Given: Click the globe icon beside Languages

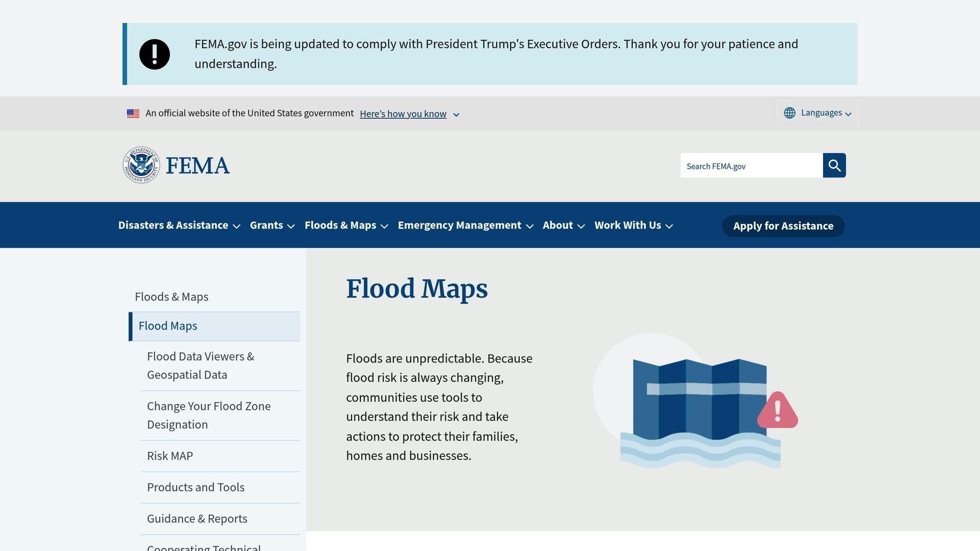Looking at the screenshot, I should pos(790,113).
